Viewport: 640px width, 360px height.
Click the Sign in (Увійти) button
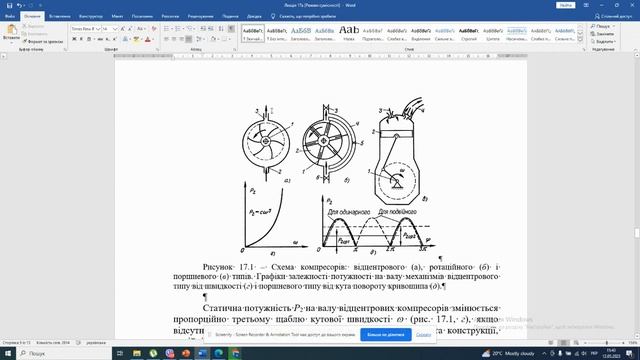(x=565, y=5)
